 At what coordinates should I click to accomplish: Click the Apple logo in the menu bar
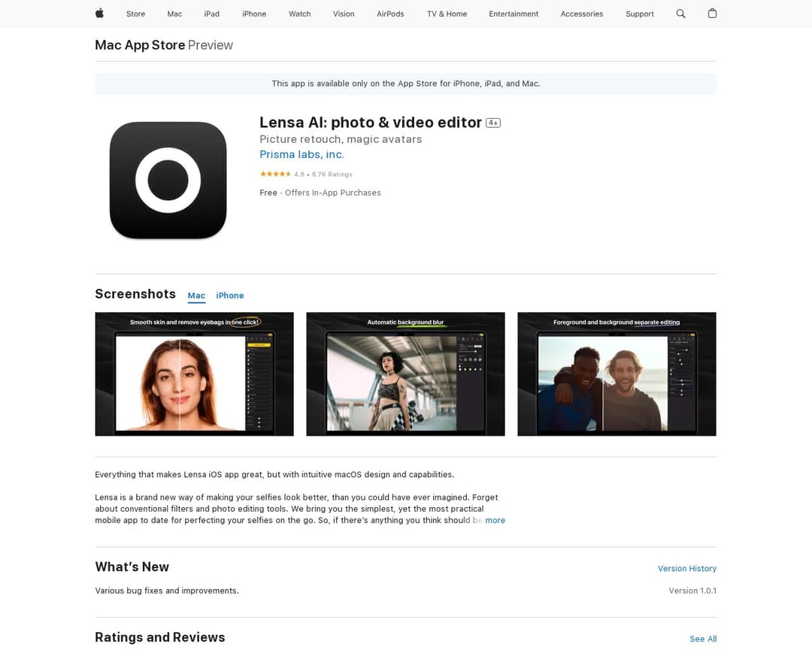coord(98,14)
